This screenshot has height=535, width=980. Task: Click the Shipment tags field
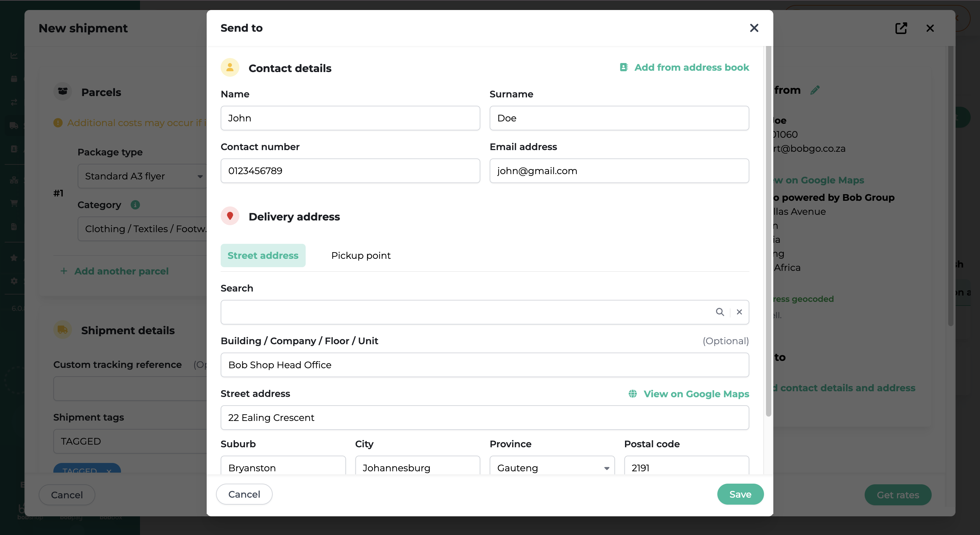(x=130, y=441)
